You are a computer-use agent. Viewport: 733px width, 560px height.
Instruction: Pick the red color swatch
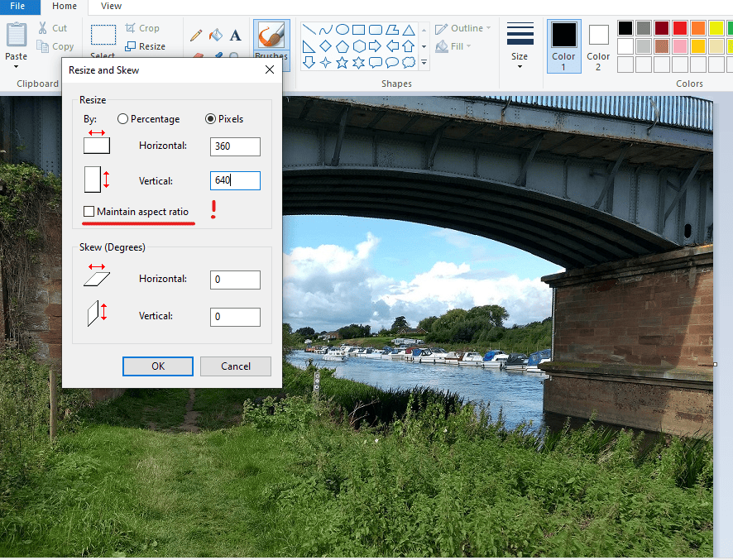[x=680, y=28]
